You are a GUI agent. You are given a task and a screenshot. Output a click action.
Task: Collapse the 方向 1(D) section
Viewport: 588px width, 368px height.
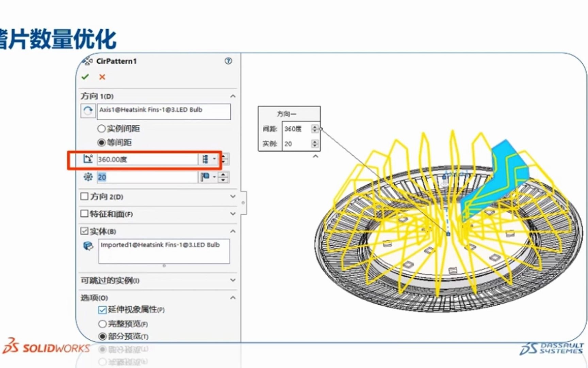233,96
